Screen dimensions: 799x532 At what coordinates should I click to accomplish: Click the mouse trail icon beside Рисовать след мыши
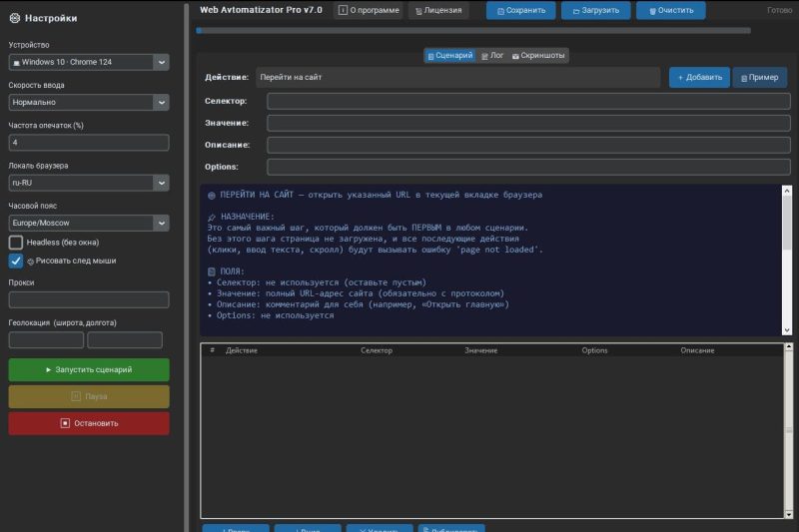pyautogui.click(x=31, y=262)
